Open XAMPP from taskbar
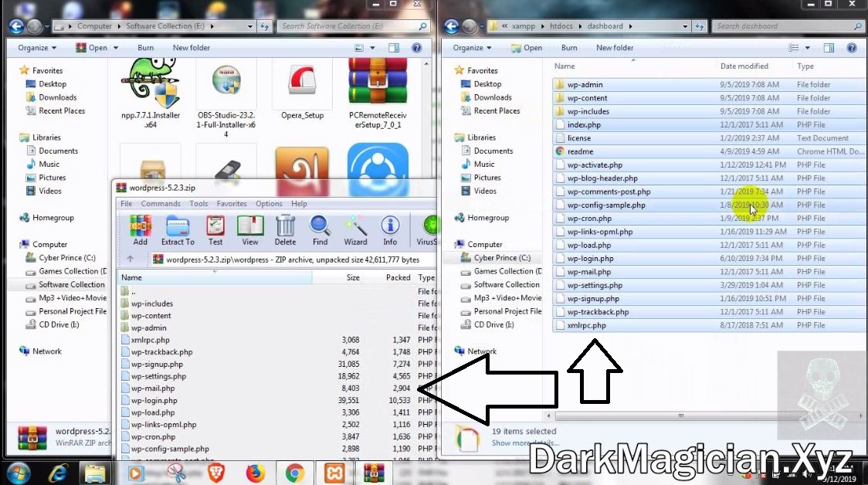868x485 pixels. point(334,473)
